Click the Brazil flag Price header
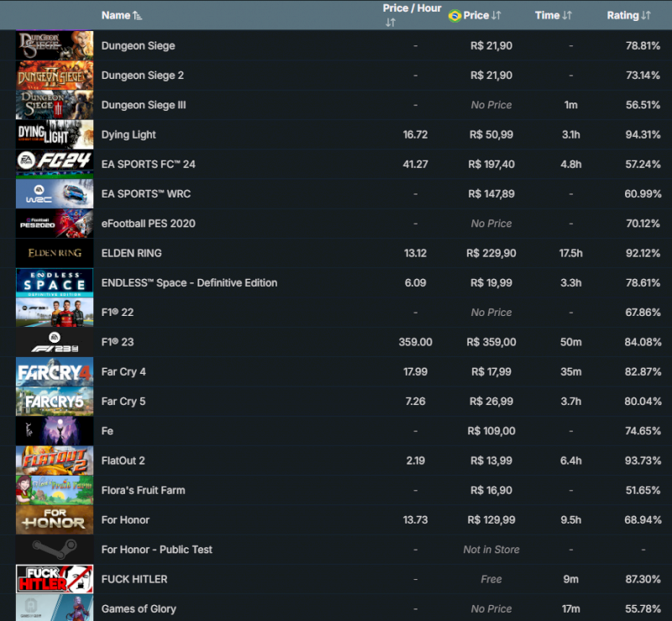 [475, 15]
